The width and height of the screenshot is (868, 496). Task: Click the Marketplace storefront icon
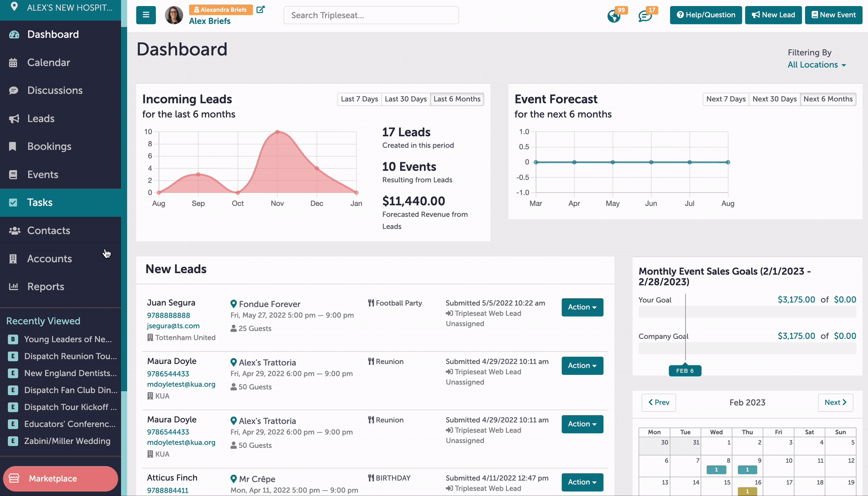click(x=14, y=478)
